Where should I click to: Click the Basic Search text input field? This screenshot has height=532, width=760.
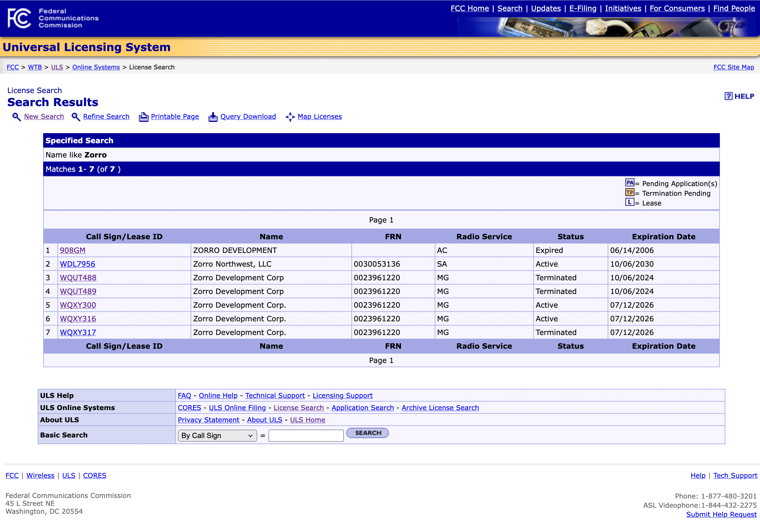coord(306,436)
